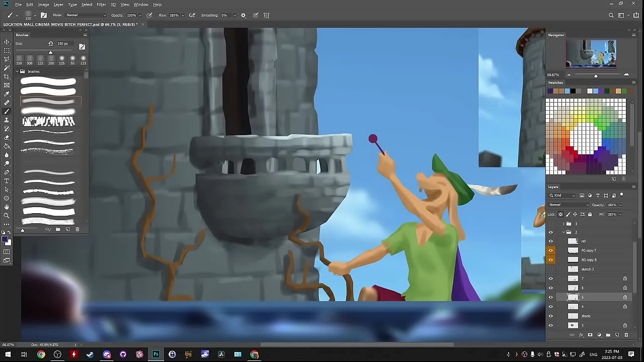This screenshot has width=644, height=362.
Task: Open the Window menu
Action: tap(141, 5)
